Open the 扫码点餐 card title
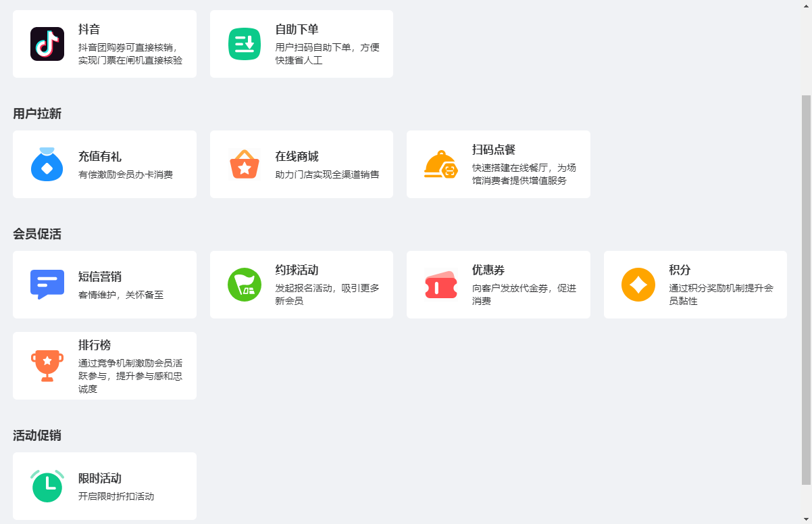Screen dimensions: 812x524 tap(493, 150)
